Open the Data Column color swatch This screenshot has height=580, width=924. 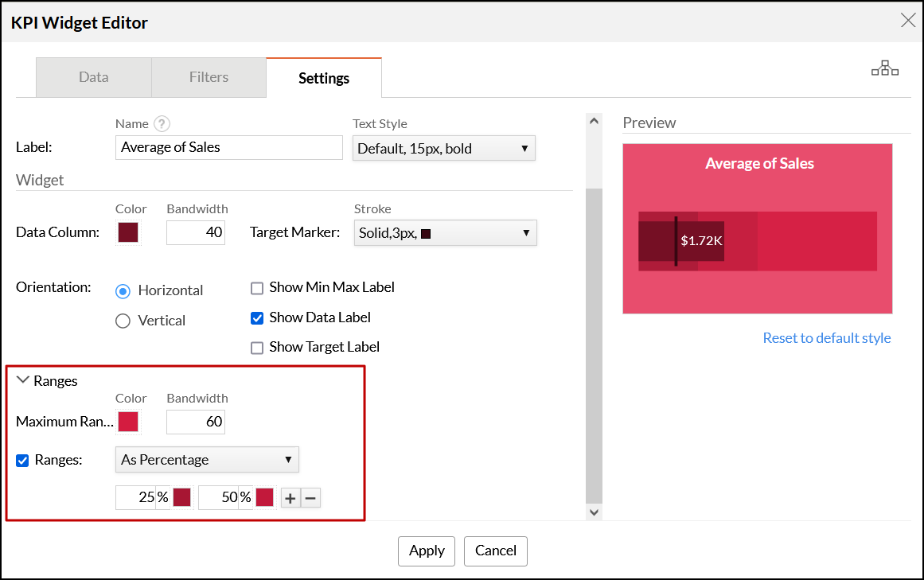tap(128, 232)
